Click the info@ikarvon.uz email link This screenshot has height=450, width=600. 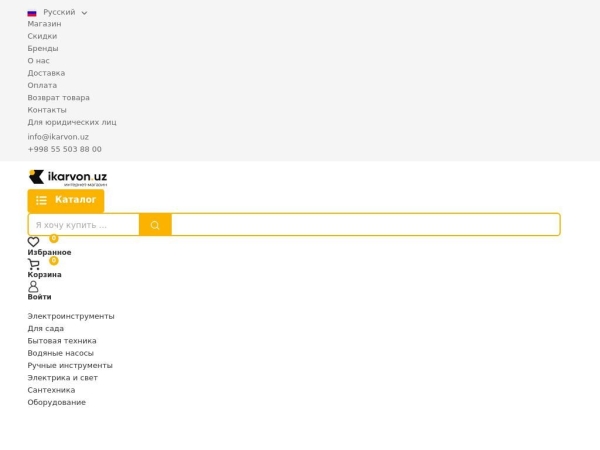[58, 137]
